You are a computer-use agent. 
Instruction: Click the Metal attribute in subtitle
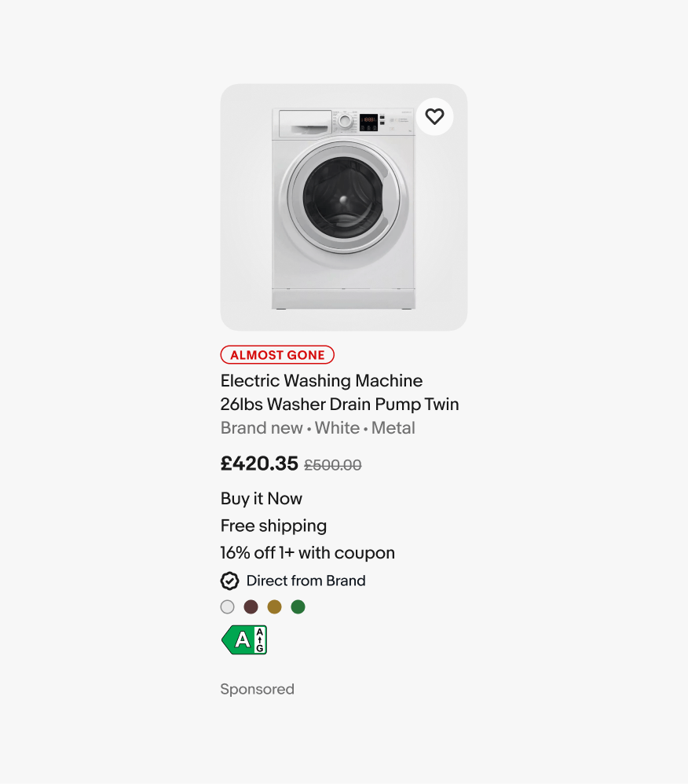393,428
